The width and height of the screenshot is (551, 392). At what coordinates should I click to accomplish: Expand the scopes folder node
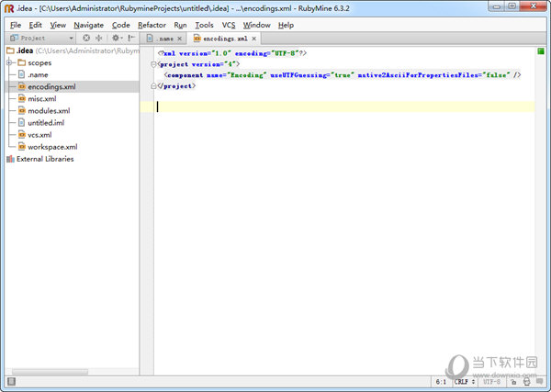coord(9,62)
